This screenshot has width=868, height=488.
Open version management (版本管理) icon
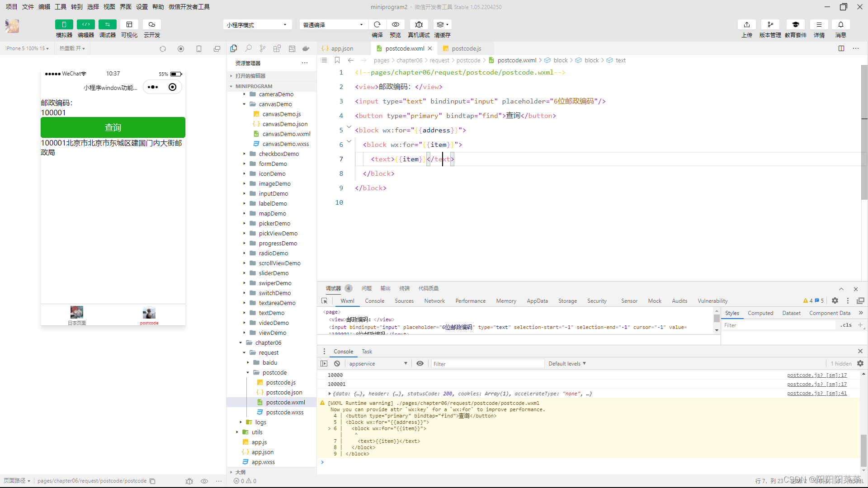pyautogui.click(x=770, y=24)
